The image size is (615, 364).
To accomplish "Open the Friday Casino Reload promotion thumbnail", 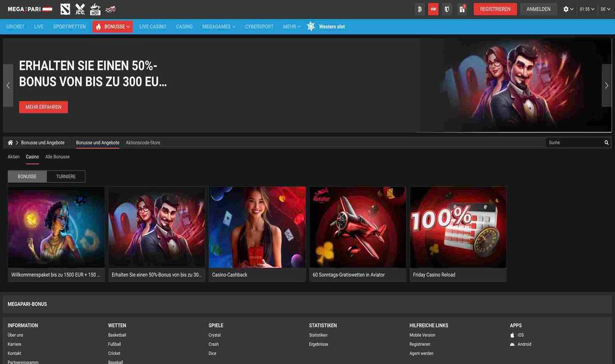I will tap(458, 227).
